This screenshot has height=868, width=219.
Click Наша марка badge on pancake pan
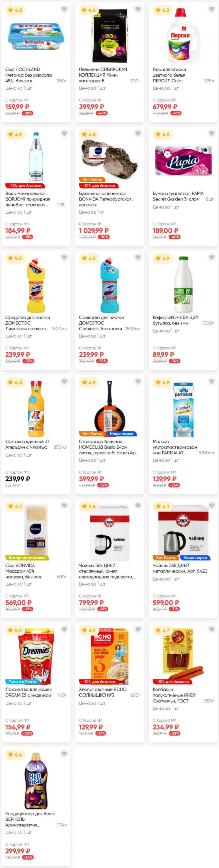122,434
